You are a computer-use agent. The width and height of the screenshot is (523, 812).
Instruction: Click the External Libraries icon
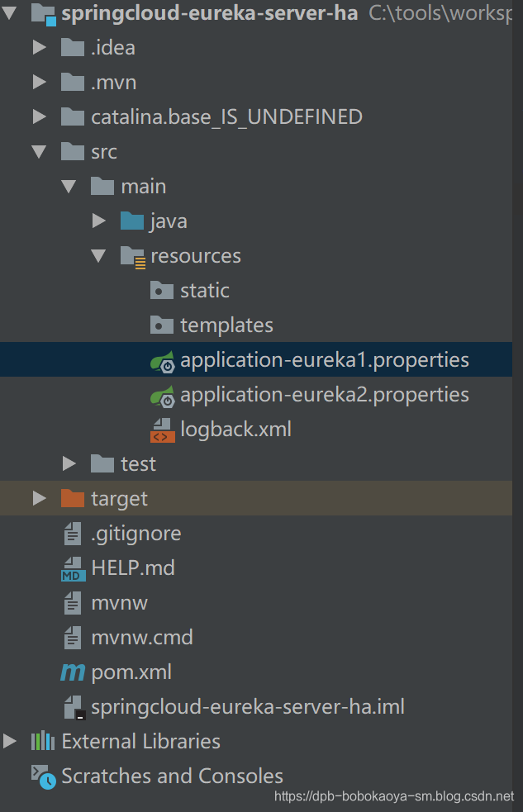(x=43, y=741)
